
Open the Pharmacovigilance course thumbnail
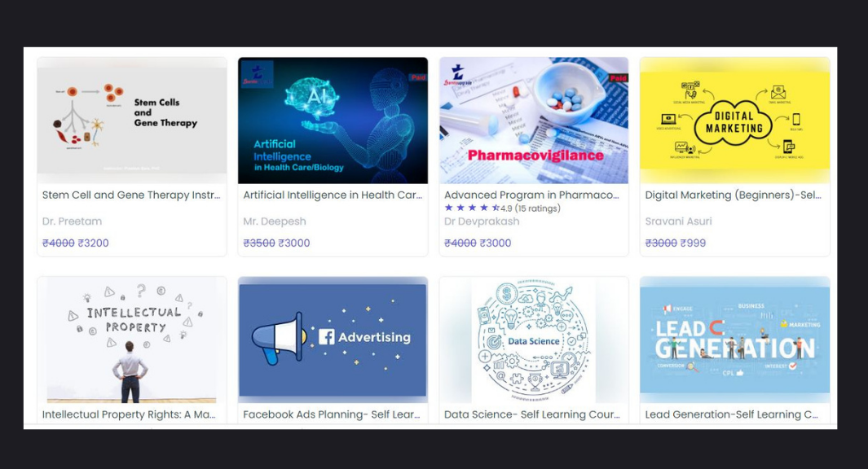click(x=534, y=120)
